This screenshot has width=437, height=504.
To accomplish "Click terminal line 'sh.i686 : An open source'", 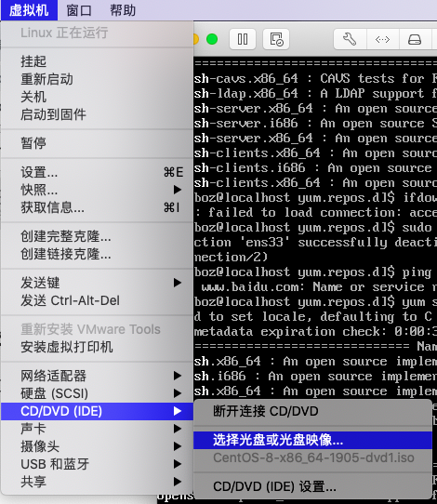I will (x=315, y=376).
